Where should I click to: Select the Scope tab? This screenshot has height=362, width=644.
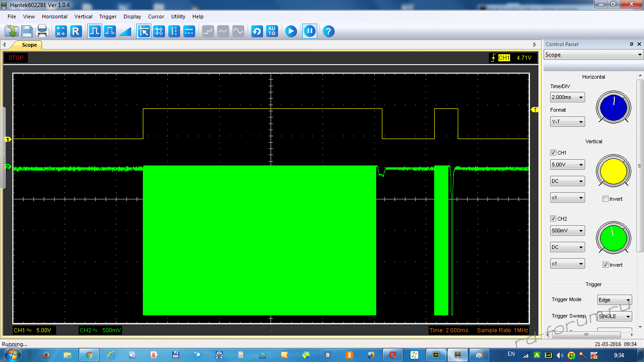[x=29, y=45]
